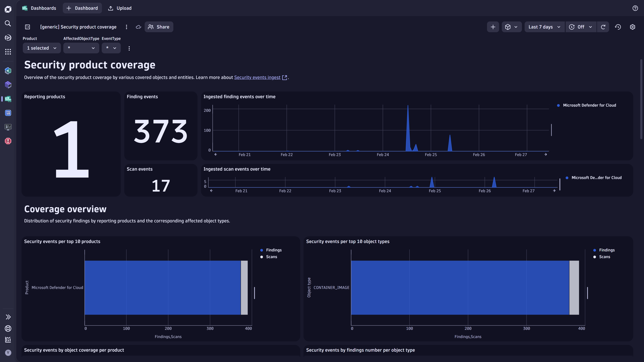Viewport: 644px width, 362px height.
Task: Toggle Scans legend in top 10 products chart
Action: 269,257
